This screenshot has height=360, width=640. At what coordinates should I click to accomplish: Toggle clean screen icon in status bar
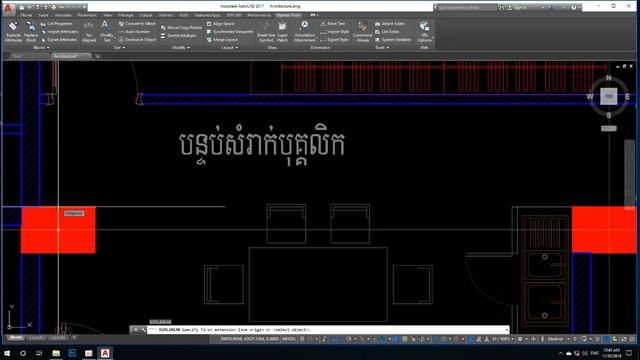[x=624, y=339]
